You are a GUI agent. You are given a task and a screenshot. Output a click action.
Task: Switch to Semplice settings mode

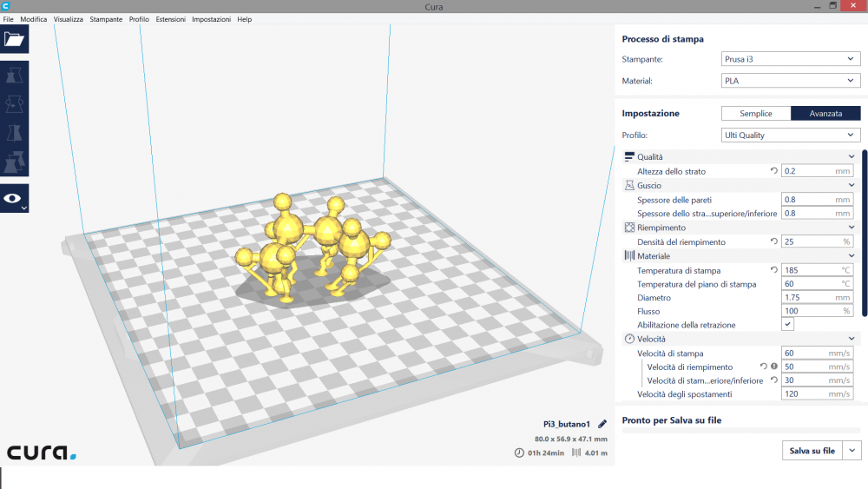click(755, 114)
